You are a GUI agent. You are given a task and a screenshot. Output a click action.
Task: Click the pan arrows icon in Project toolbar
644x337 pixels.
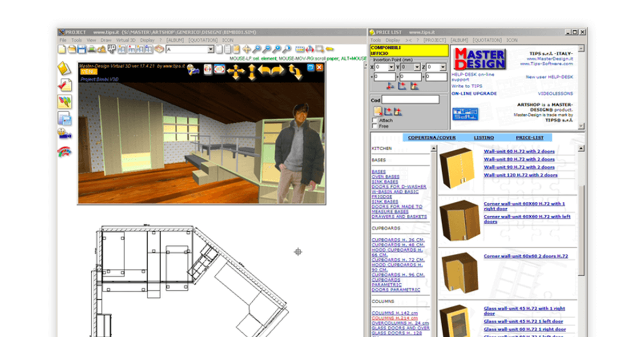pyautogui.click(x=246, y=49)
